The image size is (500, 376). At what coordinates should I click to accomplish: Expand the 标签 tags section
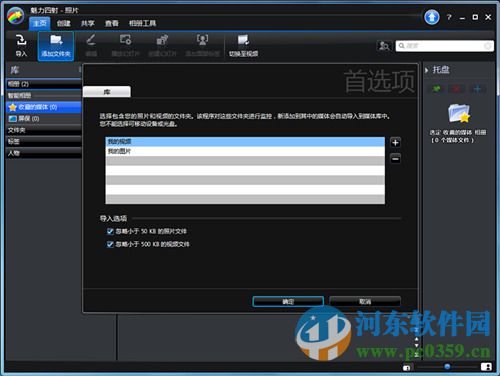tap(43, 142)
